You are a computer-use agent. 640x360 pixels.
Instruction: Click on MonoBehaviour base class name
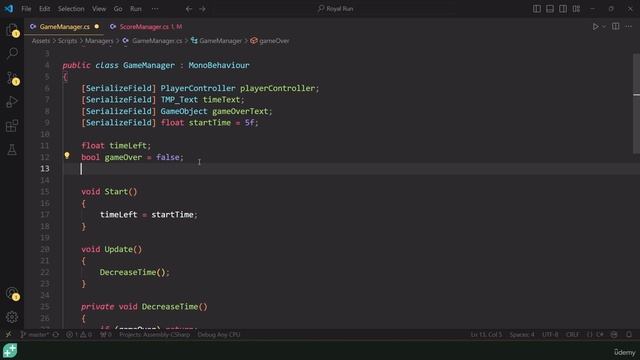[x=219, y=65]
